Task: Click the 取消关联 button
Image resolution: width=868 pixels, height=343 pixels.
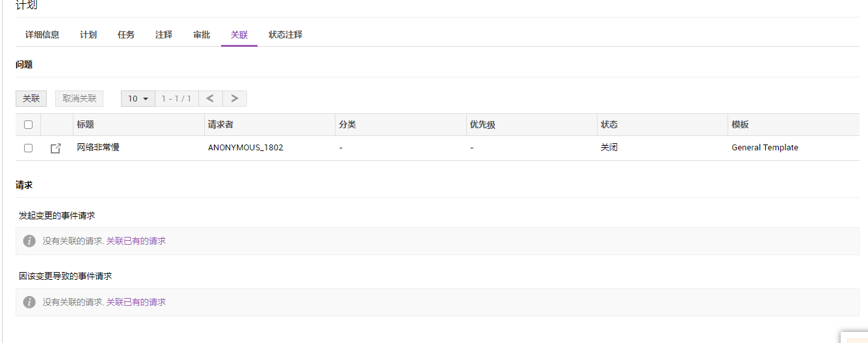Action: [x=79, y=98]
